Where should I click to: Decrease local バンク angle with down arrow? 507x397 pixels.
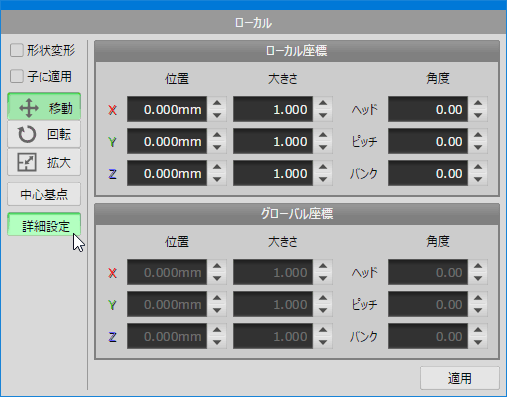pos(478,180)
